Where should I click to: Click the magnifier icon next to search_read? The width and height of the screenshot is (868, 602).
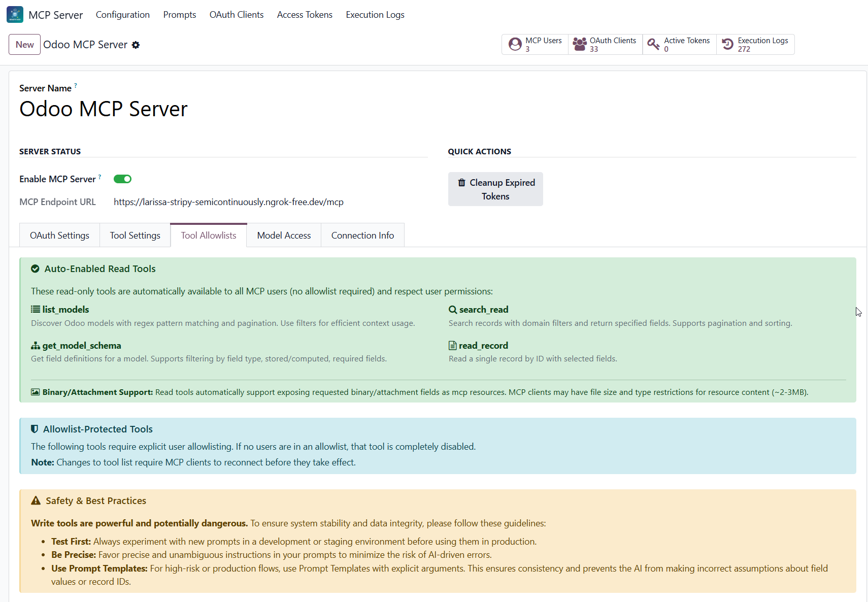pos(453,309)
